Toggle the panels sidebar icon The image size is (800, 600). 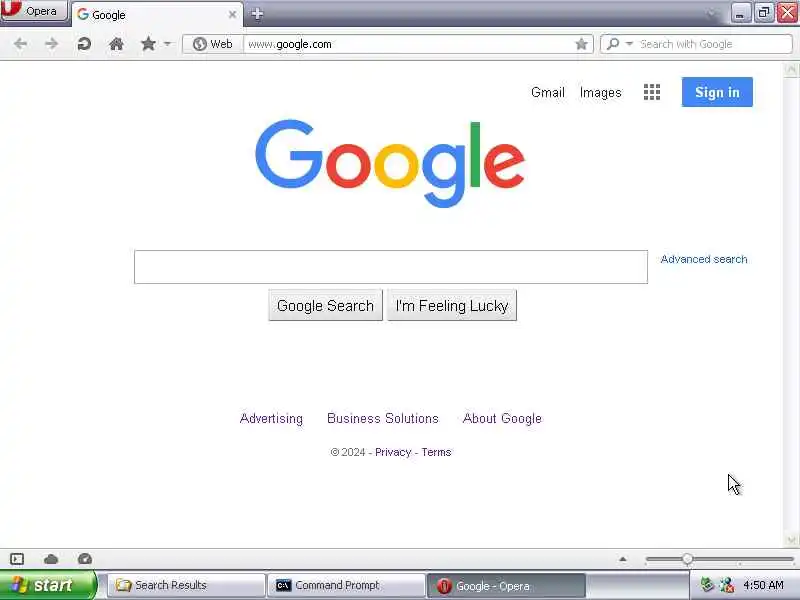(x=17, y=559)
